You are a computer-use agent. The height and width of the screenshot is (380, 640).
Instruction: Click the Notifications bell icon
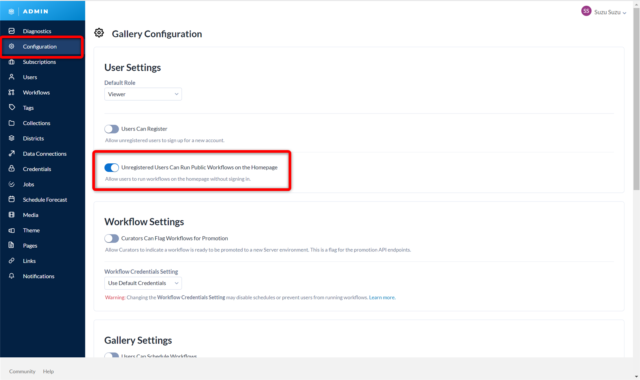point(11,276)
